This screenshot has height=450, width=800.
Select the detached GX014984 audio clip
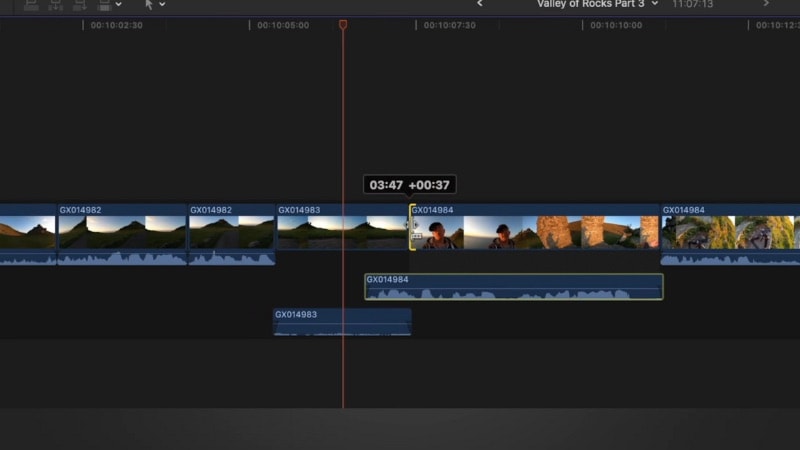(514, 287)
